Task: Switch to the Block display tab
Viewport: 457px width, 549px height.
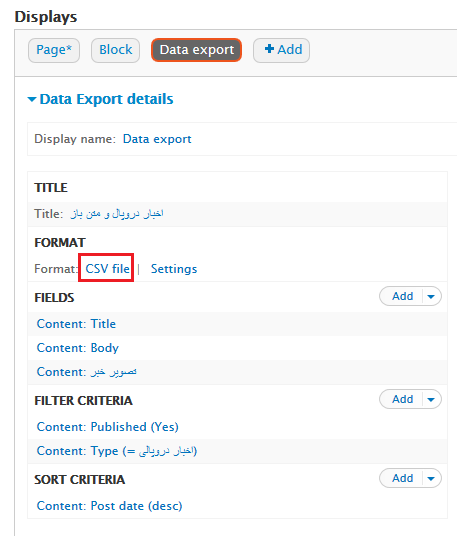Action: tap(116, 50)
